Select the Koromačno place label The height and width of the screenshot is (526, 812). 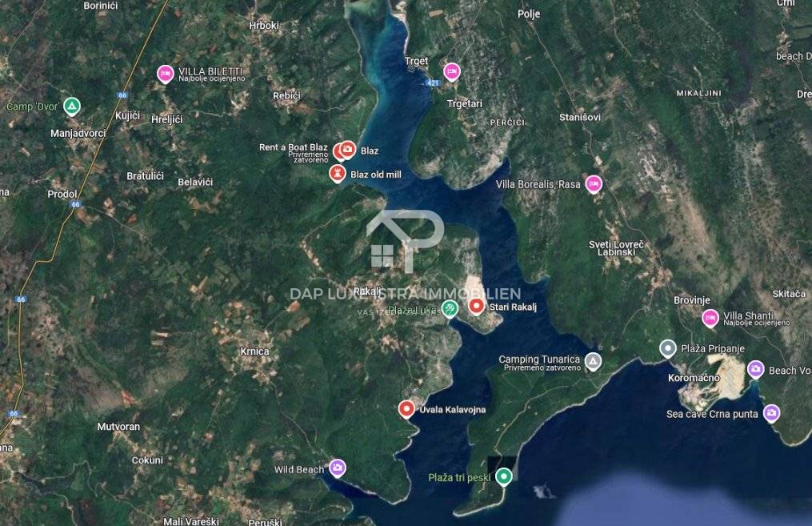click(694, 378)
